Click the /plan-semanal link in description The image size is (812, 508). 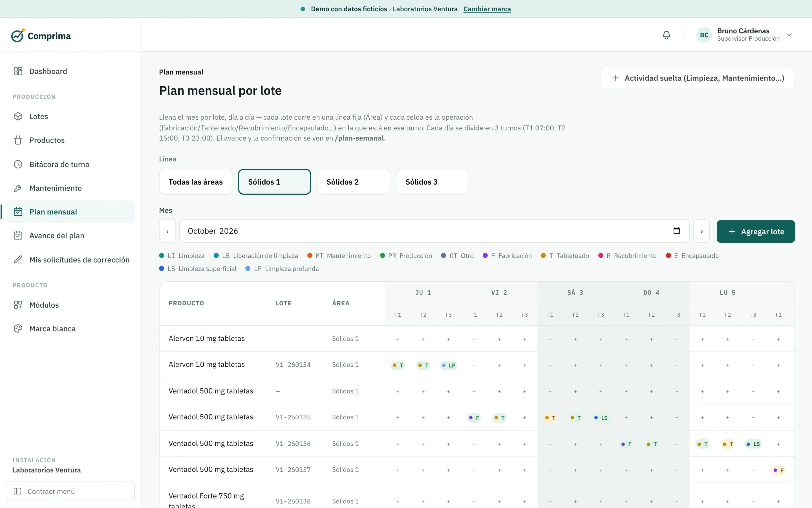pyautogui.click(x=359, y=138)
